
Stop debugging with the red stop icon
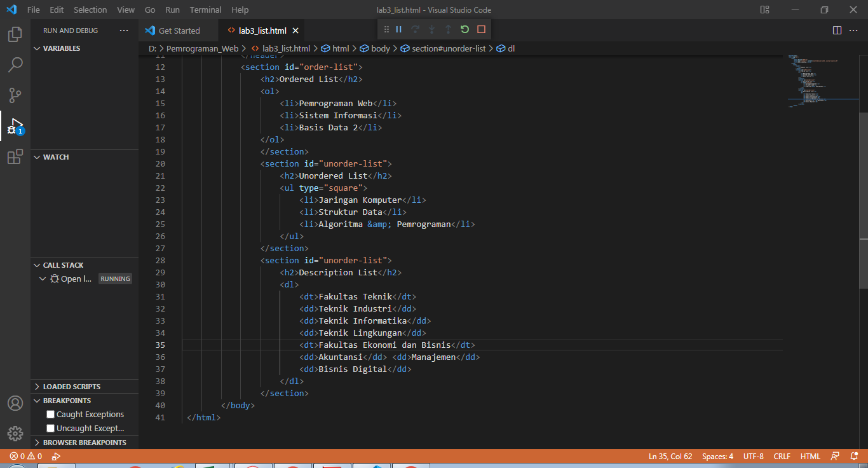(x=481, y=29)
